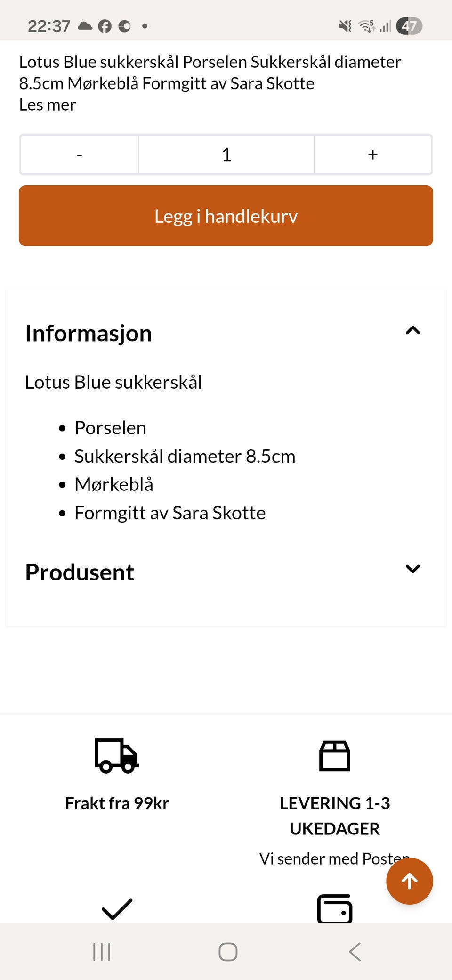Tap the Produsent section heading
452x980 pixels.
tap(80, 572)
